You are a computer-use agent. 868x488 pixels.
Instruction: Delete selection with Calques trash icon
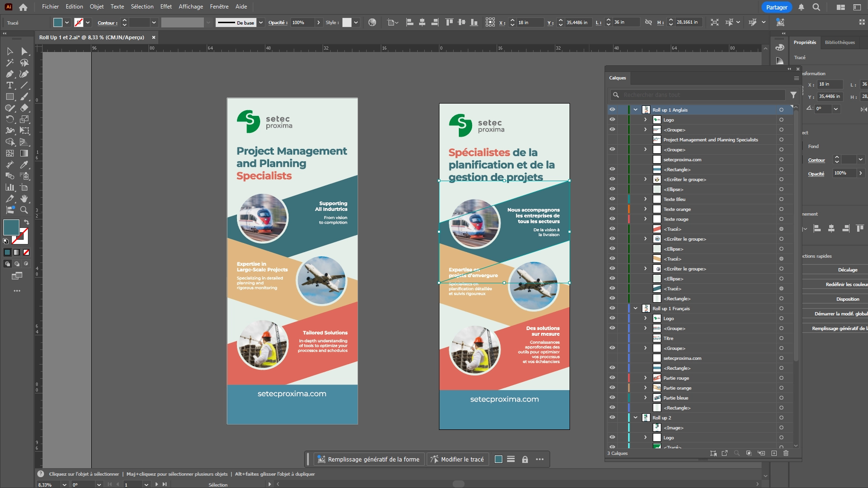pyautogui.click(x=786, y=453)
